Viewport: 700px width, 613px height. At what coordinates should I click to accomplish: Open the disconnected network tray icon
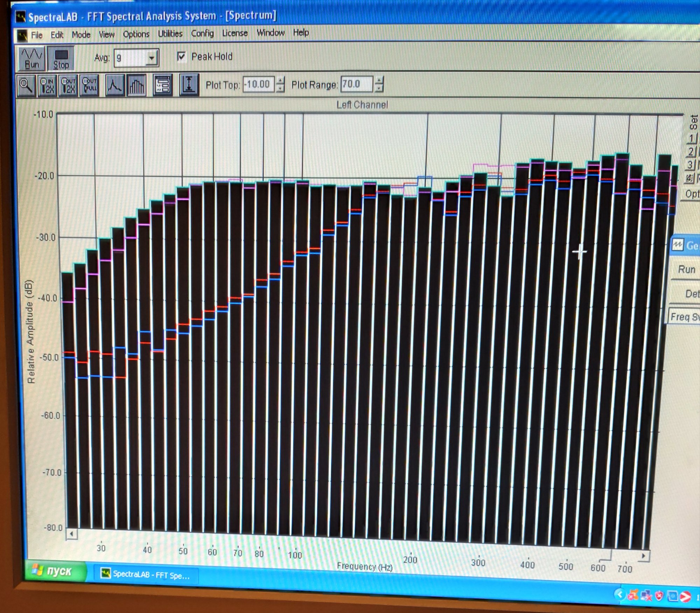(646, 595)
